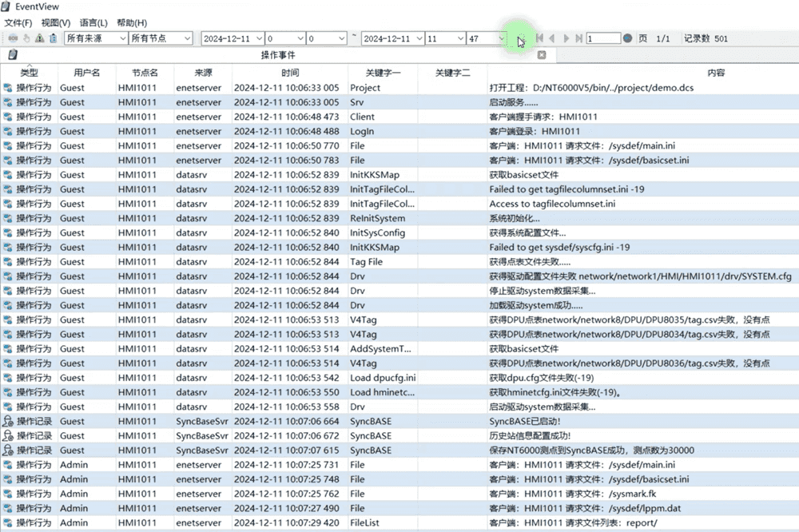Click row icon of Load dpucfg.ini event
The image size is (799, 532).
[8, 378]
